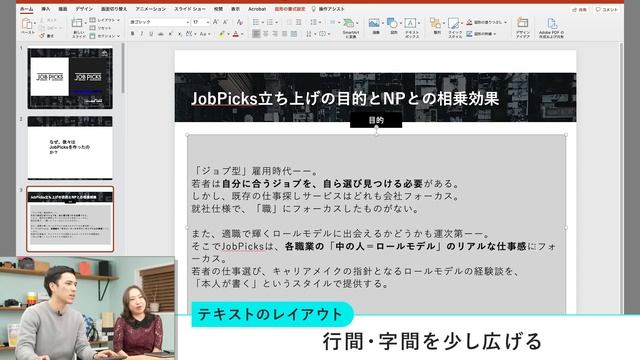Click the Picture (画像) insert icon
640x360 pixels.
pos(374,23)
